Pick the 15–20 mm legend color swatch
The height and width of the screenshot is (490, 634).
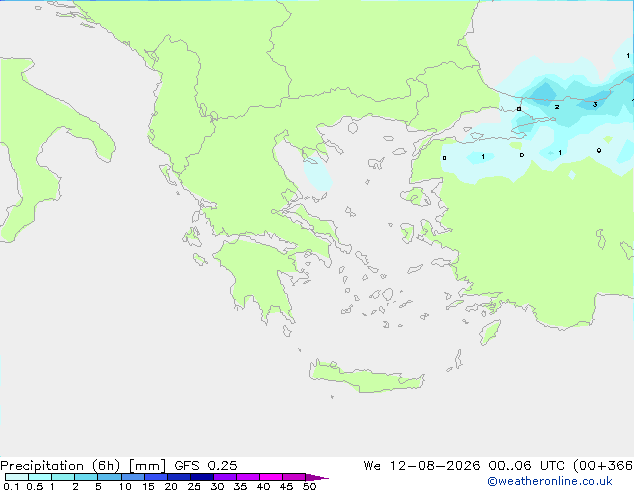[x=155, y=477]
